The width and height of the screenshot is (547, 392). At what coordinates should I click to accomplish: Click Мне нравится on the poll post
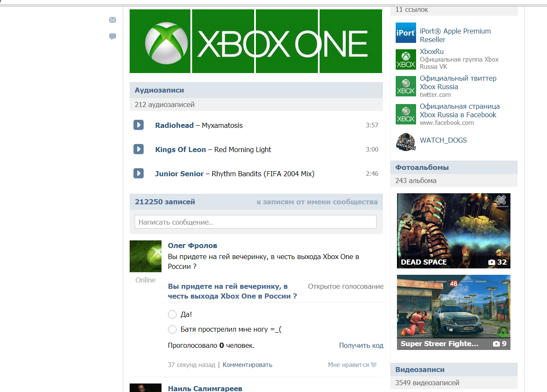349,365
